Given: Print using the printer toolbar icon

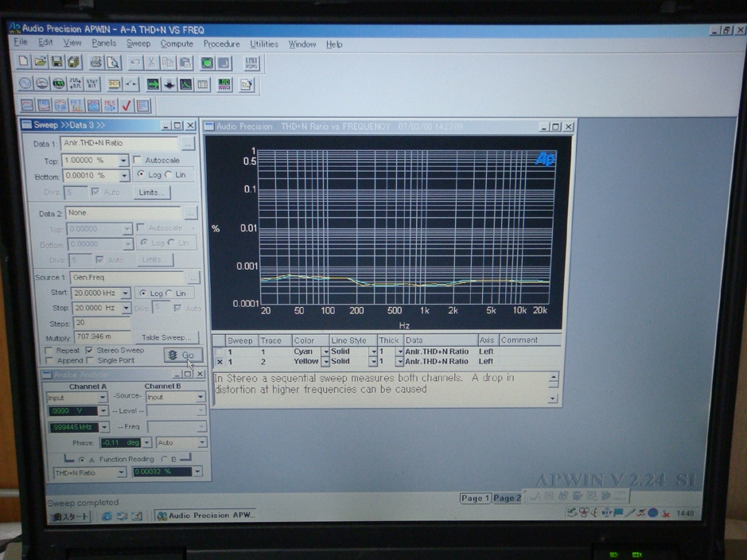Looking at the screenshot, I should click(95, 63).
